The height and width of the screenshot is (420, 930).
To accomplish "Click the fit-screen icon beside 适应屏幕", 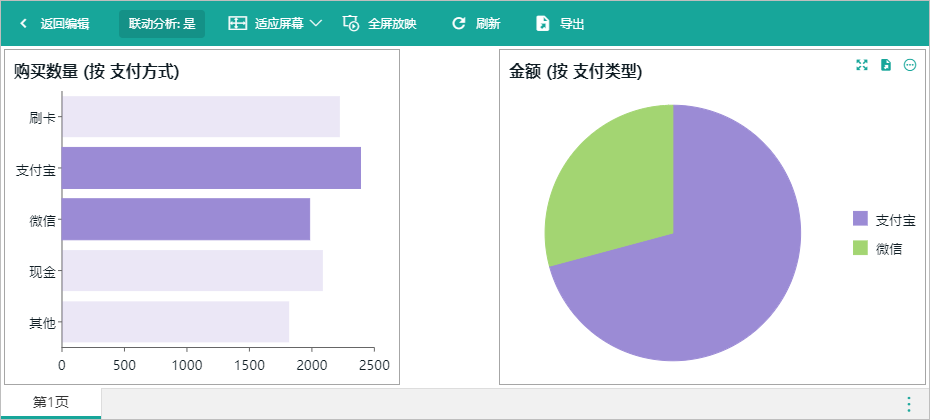I will [x=237, y=24].
